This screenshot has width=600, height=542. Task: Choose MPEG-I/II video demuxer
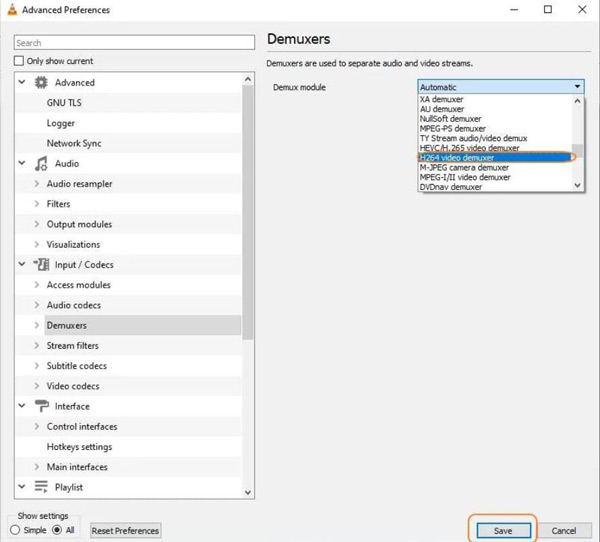coord(495,177)
